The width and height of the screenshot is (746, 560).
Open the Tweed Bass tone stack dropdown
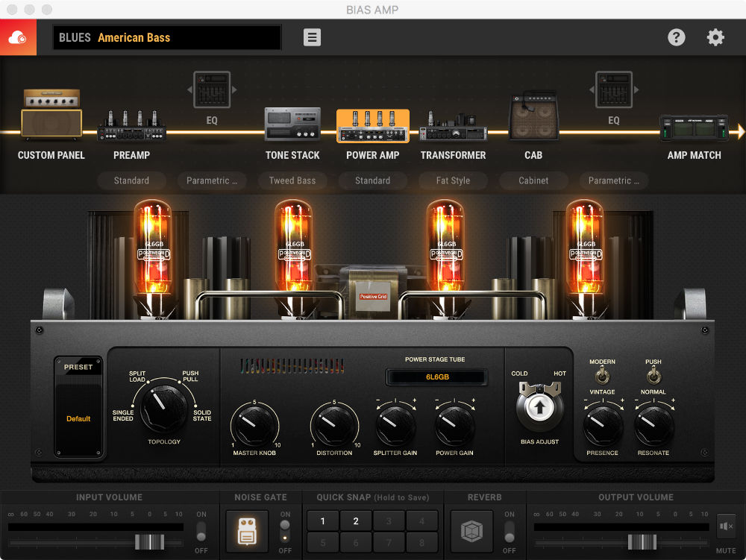coord(292,180)
